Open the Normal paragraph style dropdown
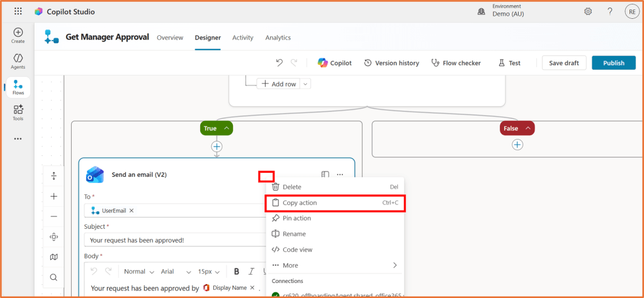This screenshot has height=298, width=644. pyautogui.click(x=139, y=272)
